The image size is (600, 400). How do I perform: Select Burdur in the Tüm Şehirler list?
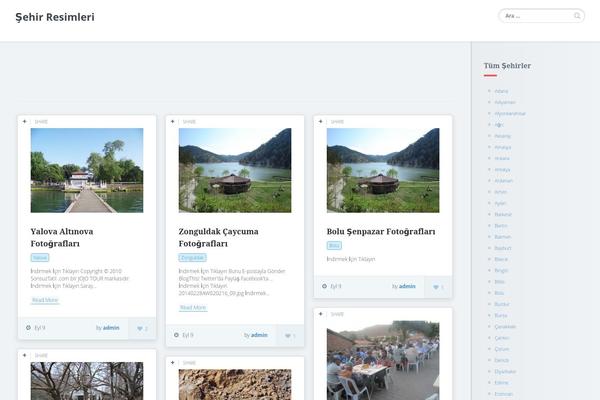click(502, 304)
